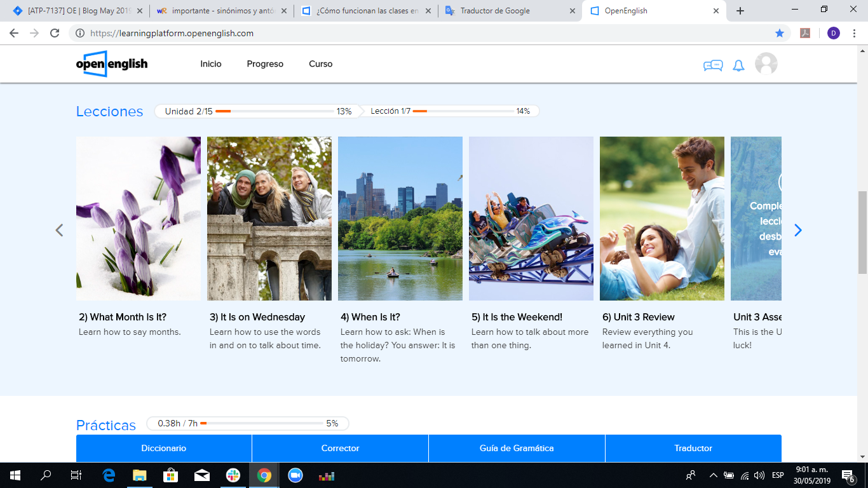Screen dimensions: 868x488
Task: Click the Chrome profile D icon
Action: tap(834, 33)
